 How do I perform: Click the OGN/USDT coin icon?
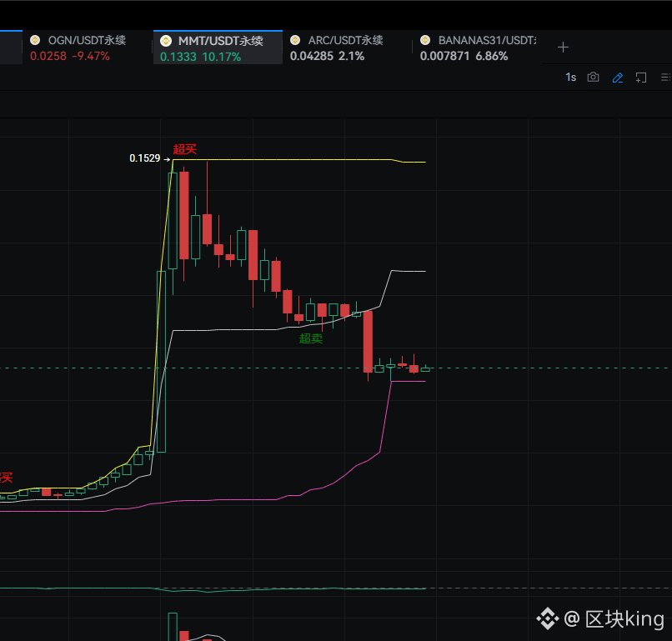35,40
